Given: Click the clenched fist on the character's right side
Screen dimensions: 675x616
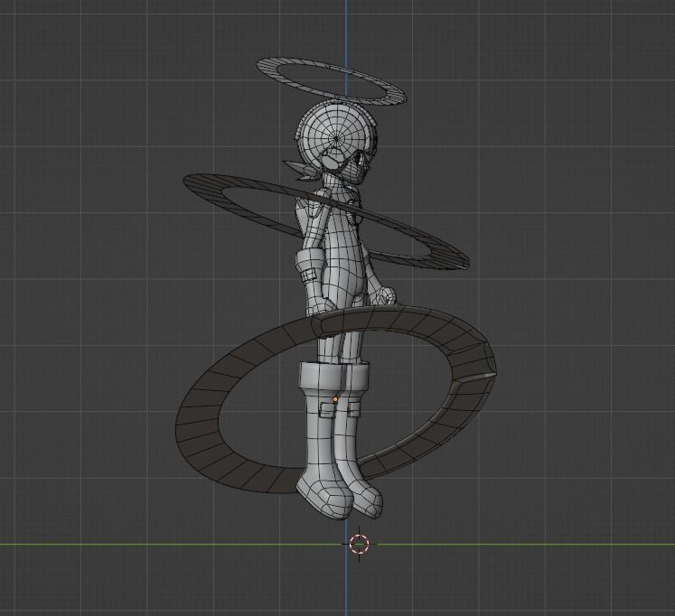Looking at the screenshot, I should click(x=385, y=296).
